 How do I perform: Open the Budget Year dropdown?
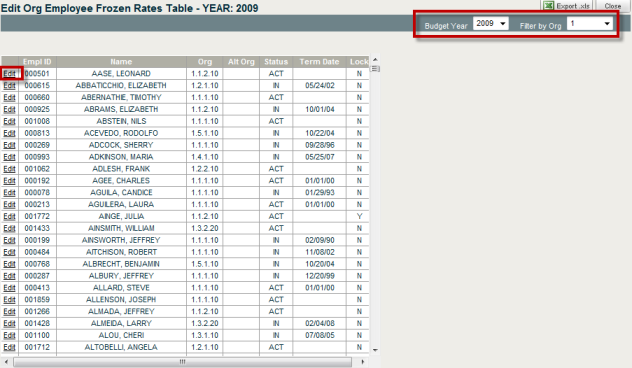[491, 23]
